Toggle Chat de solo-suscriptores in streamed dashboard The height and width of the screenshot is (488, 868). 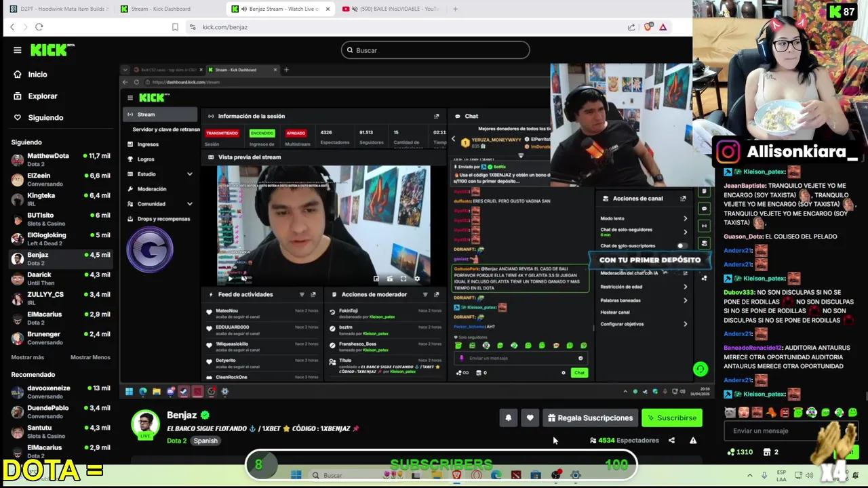tap(681, 246)
